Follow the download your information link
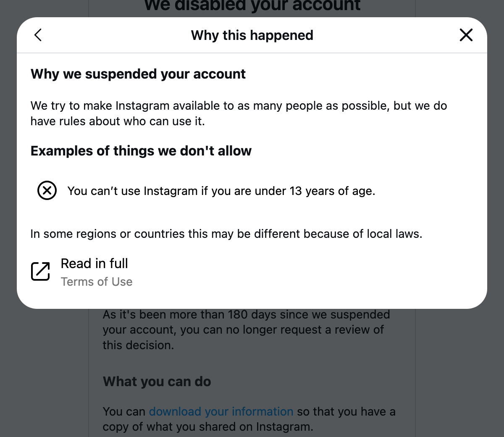 pos(221,411)
